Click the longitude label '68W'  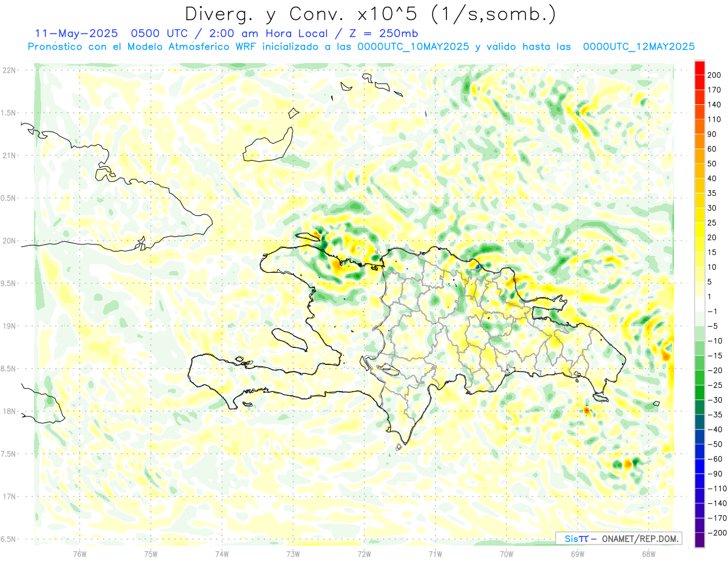coord(648,554)
